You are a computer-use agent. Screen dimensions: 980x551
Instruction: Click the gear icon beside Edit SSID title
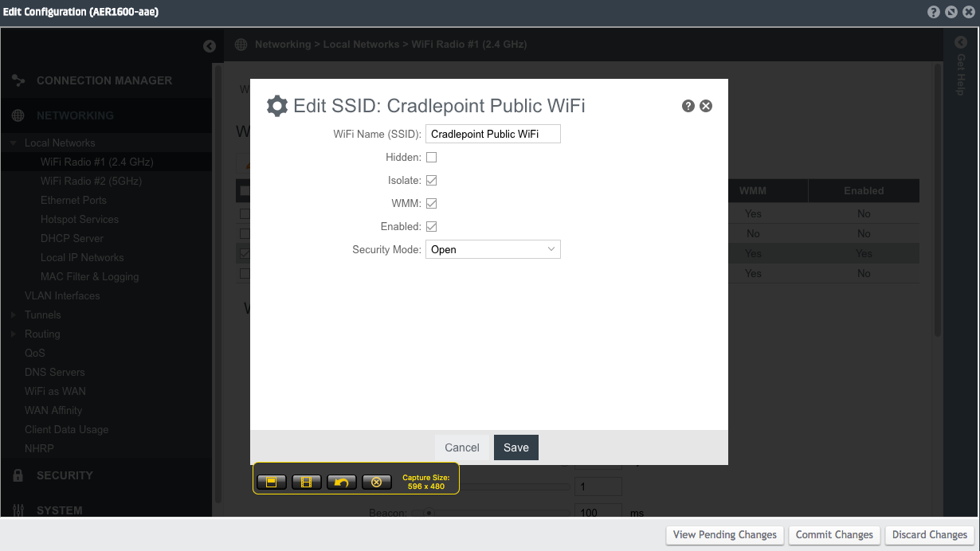tap(276, 106)
